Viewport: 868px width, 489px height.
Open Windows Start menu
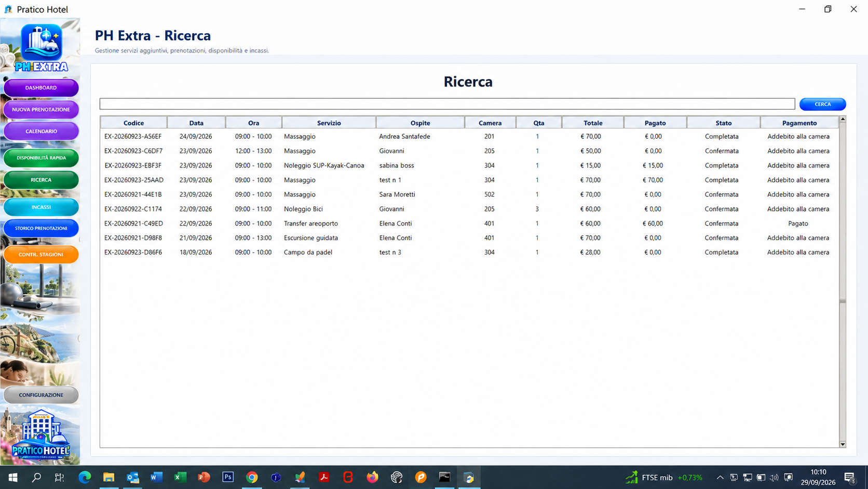pyautogui.click(x=13, y=477)
